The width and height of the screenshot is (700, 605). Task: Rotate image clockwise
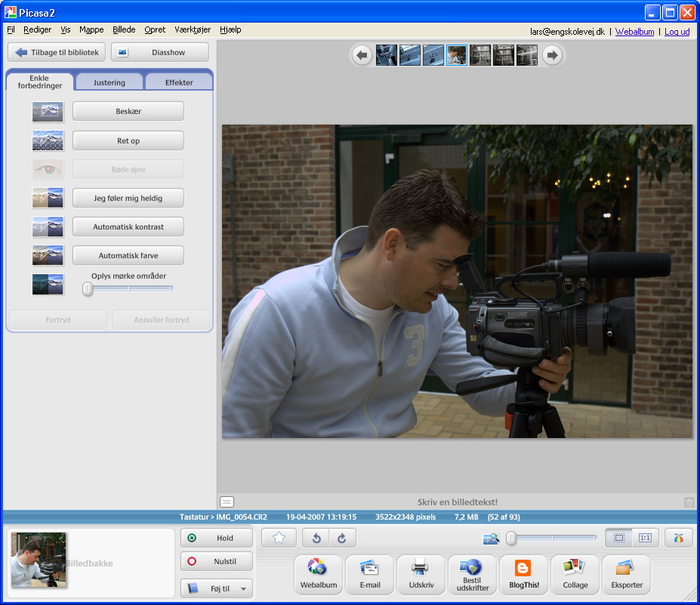tap(342, 538)
